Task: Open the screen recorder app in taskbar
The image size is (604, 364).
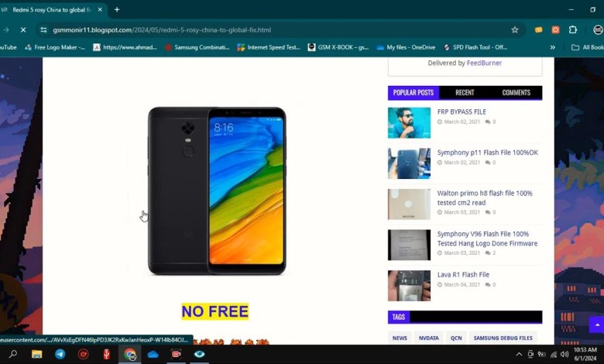Action: click(x=176, y=354)
